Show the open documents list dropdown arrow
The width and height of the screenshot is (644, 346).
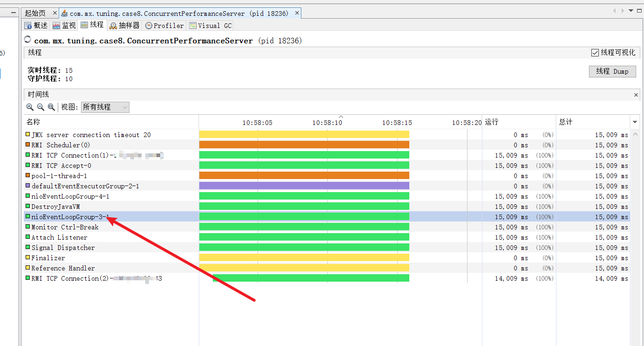[x=631, y=10]
